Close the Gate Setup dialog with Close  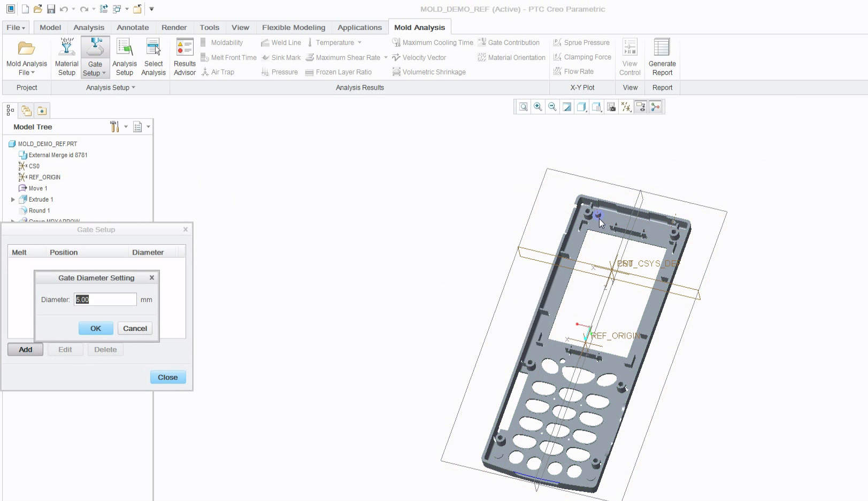pos(168,377)
